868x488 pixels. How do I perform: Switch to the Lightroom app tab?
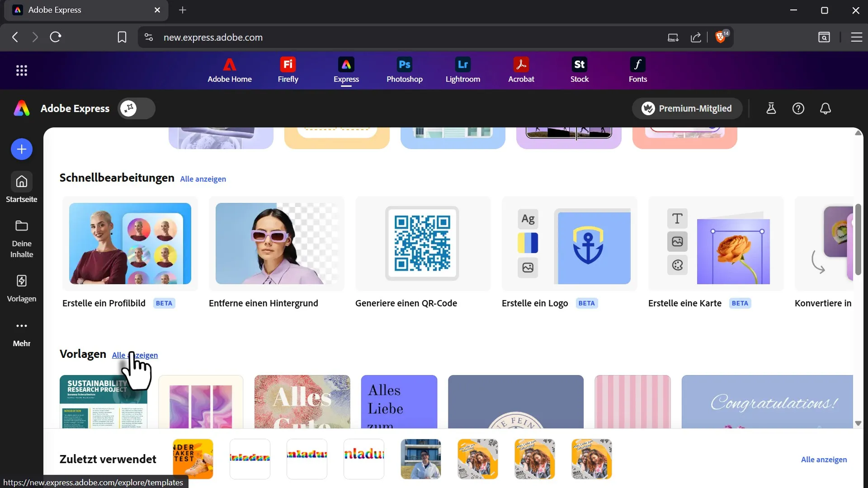click(463, 70)
